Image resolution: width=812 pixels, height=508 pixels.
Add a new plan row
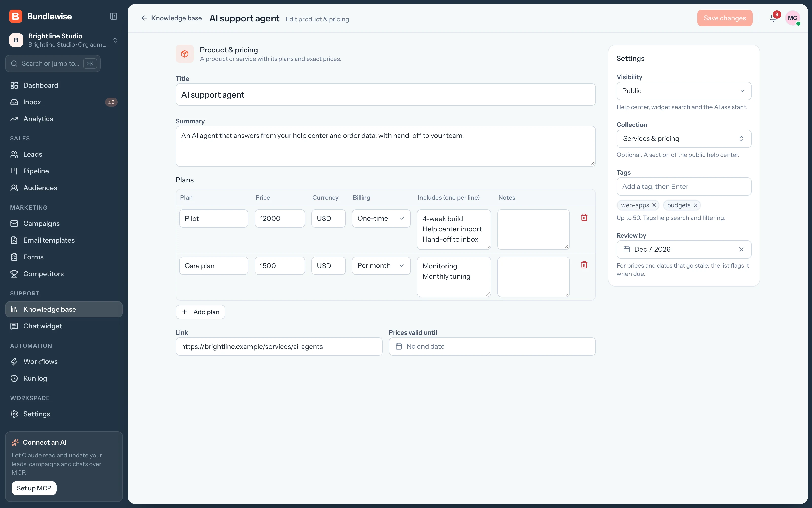(200, 312)
